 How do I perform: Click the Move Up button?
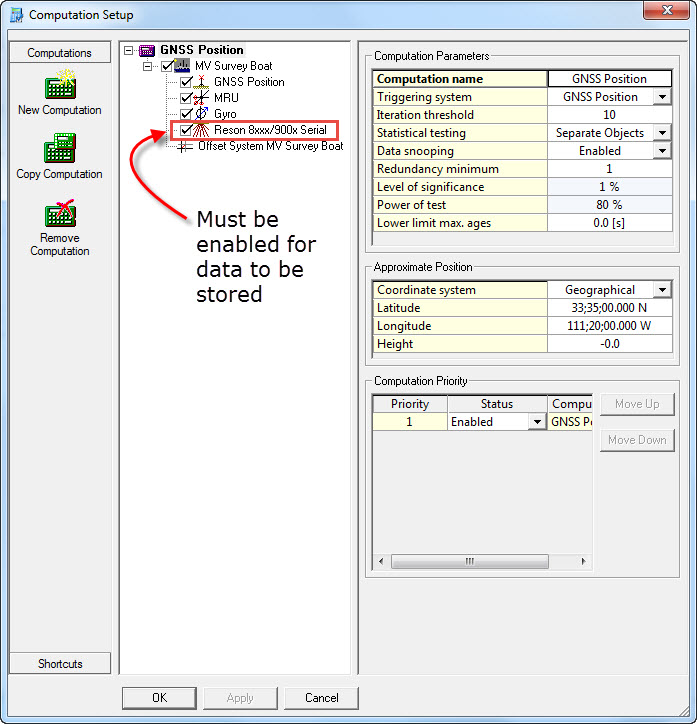pyautogui.click(x=637, y=404)
